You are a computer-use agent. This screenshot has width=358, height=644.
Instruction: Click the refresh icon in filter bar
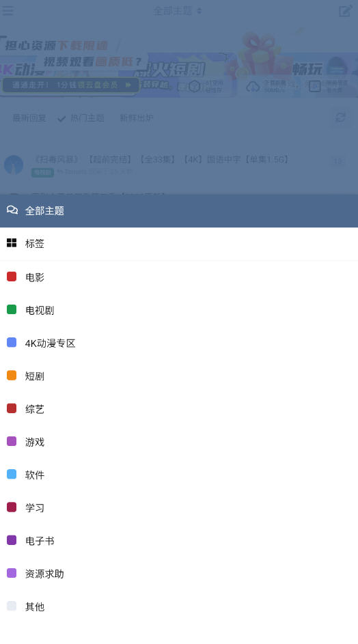tap(340, 117)
